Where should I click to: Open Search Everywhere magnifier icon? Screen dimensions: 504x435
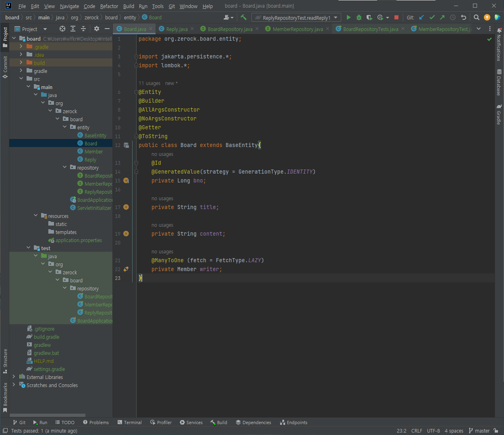pos(477,17)
